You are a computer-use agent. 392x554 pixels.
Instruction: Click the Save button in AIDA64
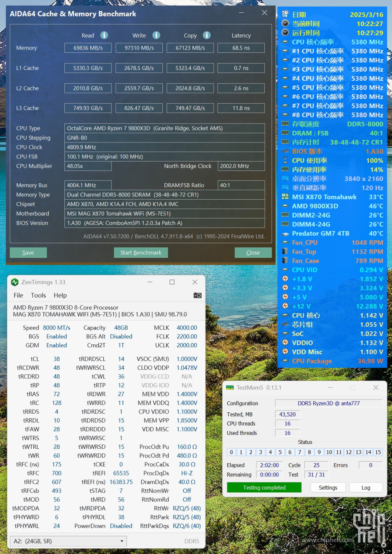click(x=28, y=252)
